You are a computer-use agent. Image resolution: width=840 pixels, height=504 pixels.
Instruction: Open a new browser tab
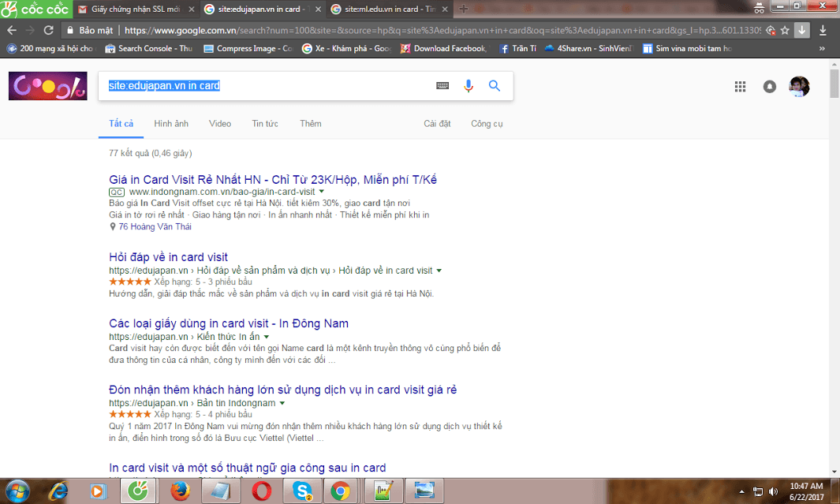[464, 9]
